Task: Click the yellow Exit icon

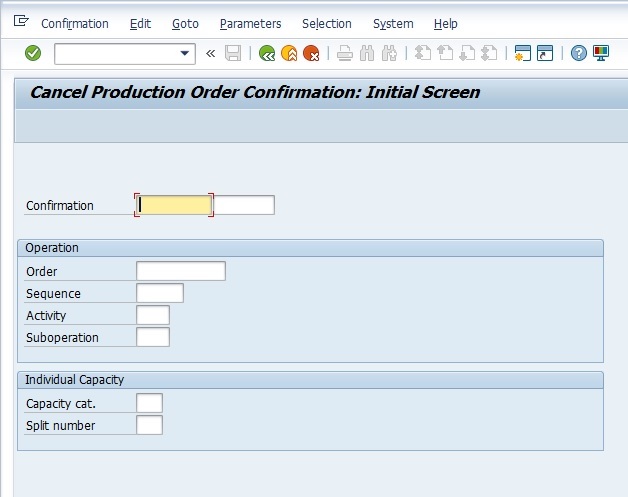Action: (x=289, y=53)
